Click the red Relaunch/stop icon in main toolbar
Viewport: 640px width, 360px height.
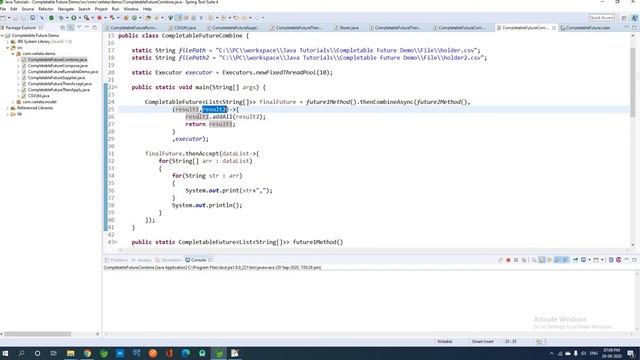pos(99,18)
